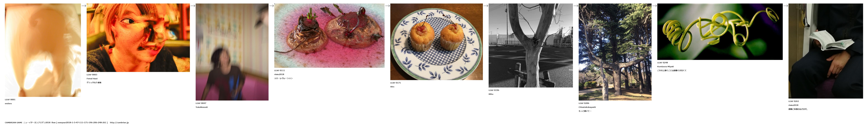
Task: Click the author name Kumizuna Miyaki
Action: 665,66
